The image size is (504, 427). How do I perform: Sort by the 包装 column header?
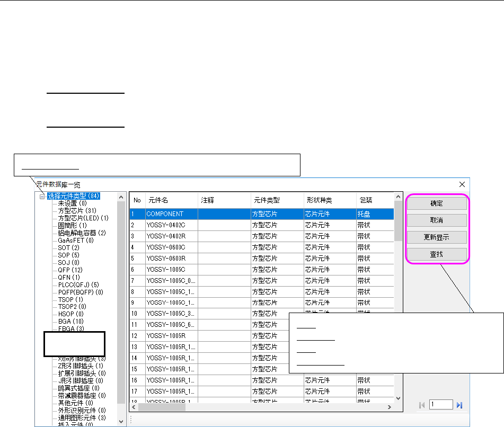[375, 200]
